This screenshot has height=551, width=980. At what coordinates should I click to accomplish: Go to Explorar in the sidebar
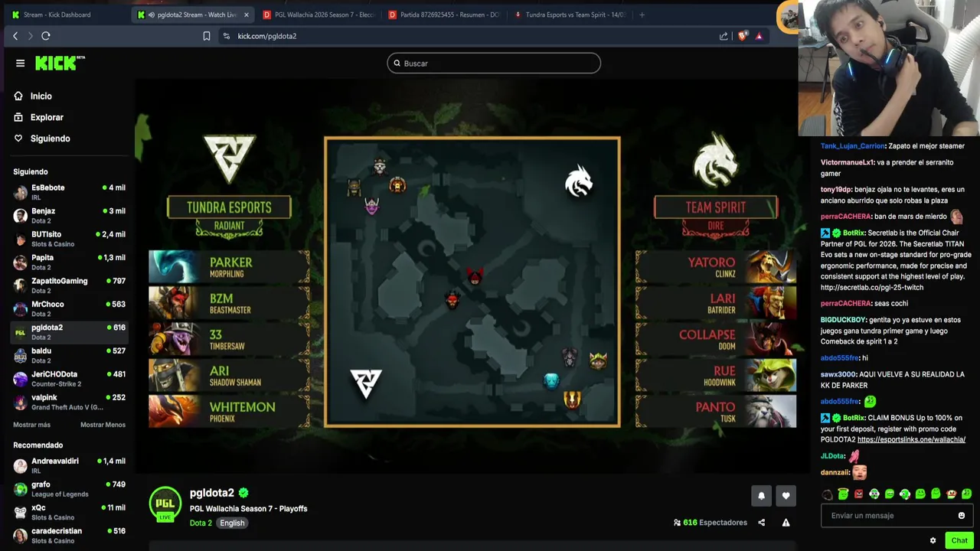coord(47,117)
